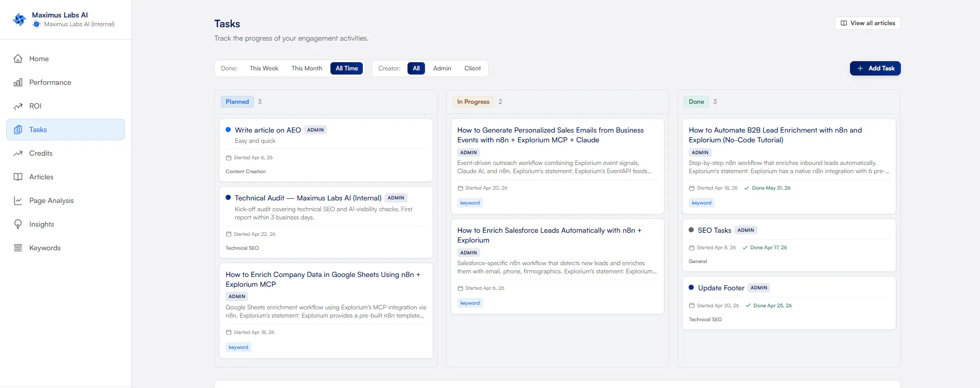Click the Done column label
980x388 pixels.
pyautogui.click(x=696, y=102)
